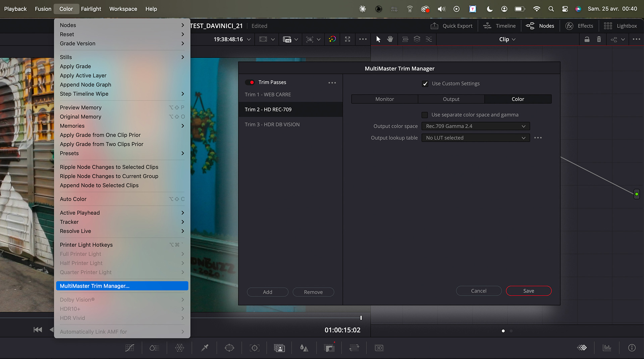Open the 3D palette icon

[x=379, y=348]
